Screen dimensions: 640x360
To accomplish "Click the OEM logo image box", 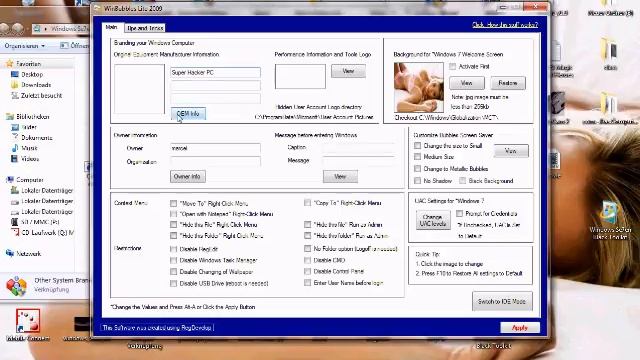I will 139,89.
